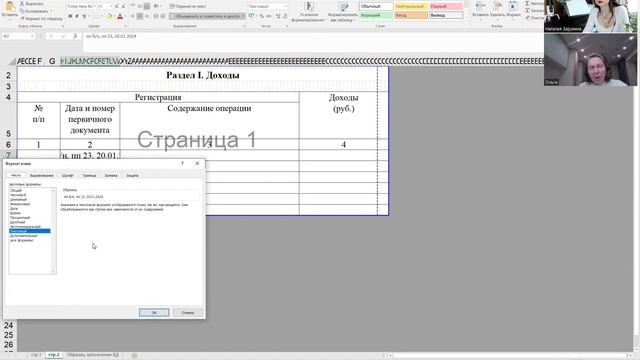Close the Format Cells dialog
The image size is (640, 360).
coord(198,163)
